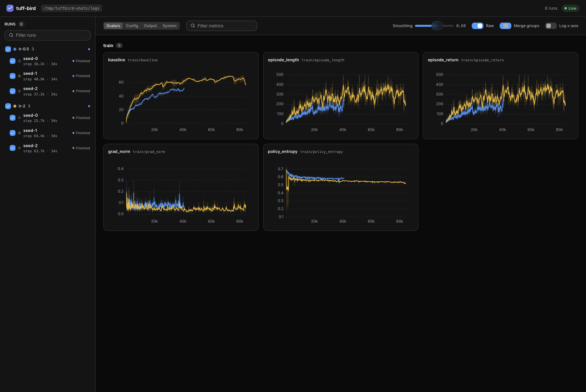Click the policy_entropy chart title
Viewport: 586px width, 392px height.
pyautogui.click(x=283, y=152)
